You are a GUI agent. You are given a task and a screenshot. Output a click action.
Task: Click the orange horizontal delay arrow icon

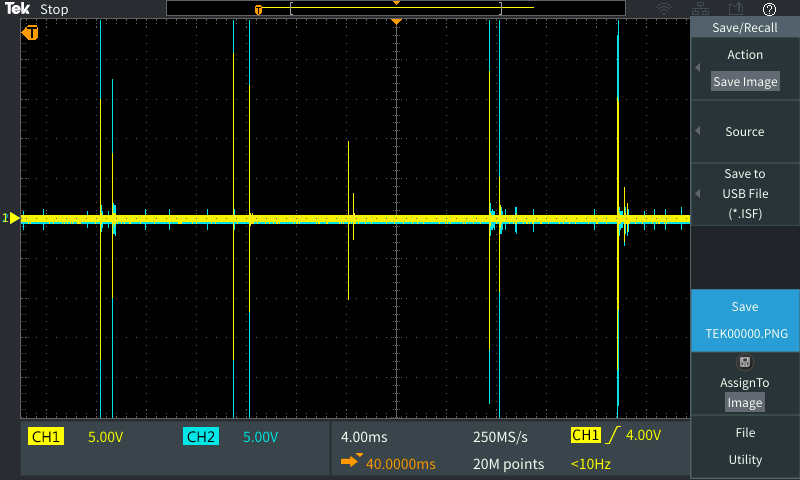(x=351, y=461)
